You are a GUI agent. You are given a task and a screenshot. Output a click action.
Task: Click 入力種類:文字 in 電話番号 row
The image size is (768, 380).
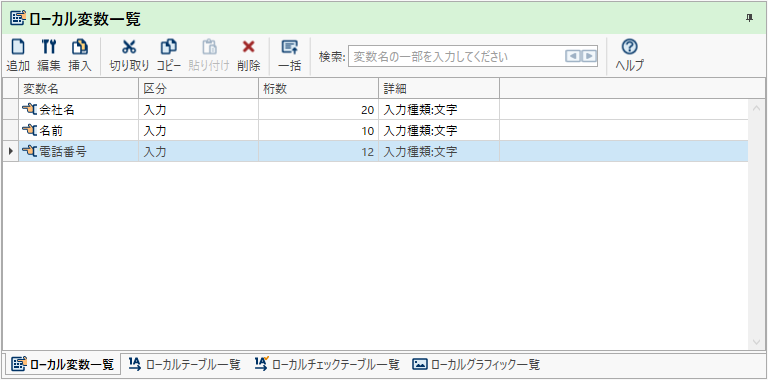[x=439, y=152]
